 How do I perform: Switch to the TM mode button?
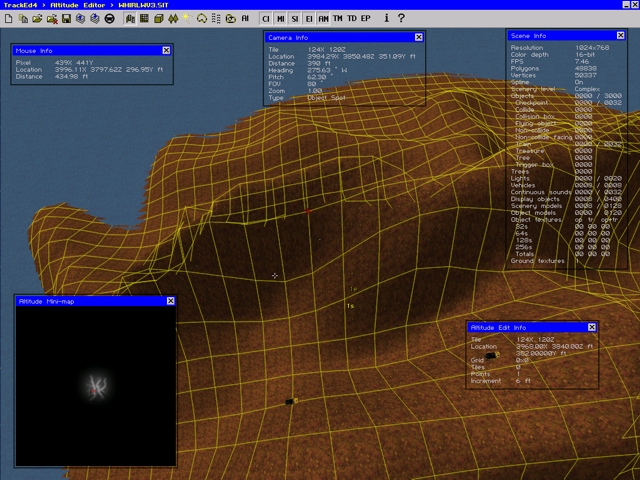tap(337, 18)
